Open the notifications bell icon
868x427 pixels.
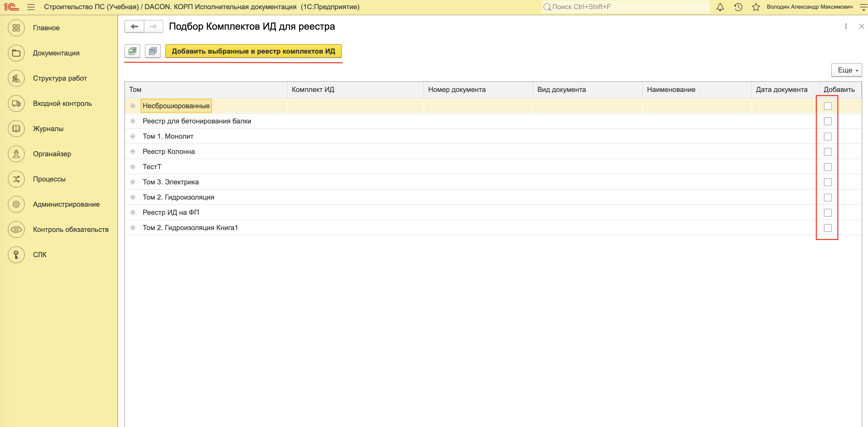pyautogui.click(x=720, y=7)
